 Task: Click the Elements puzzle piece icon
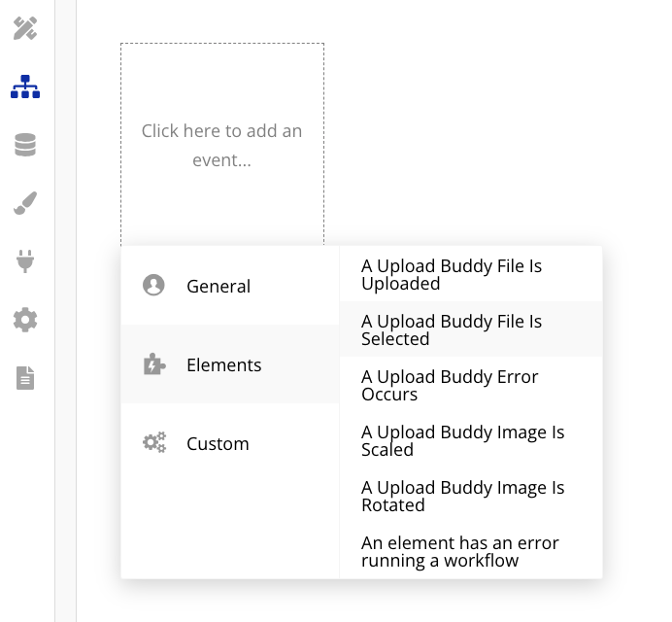(x=153, y=364)
